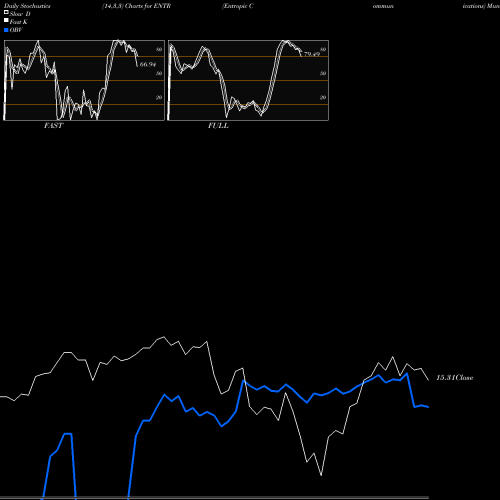Click the FULL chart label

[x=218, y=125]
